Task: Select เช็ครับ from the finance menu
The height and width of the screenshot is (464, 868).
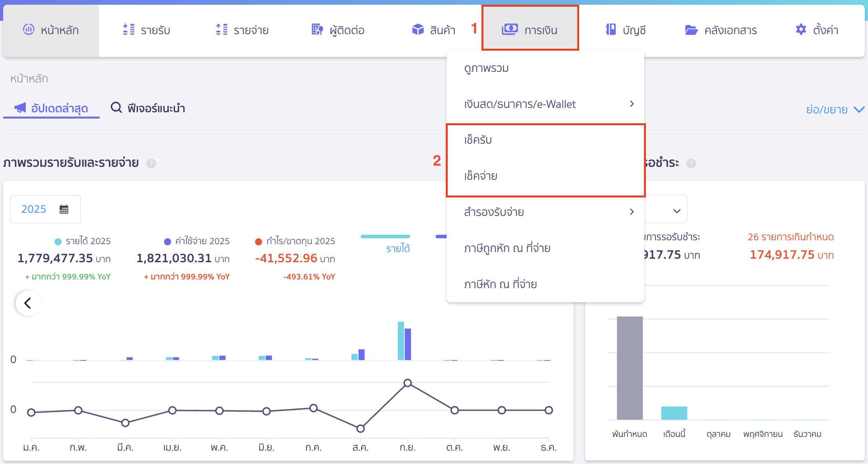Action: click(478, 140)
